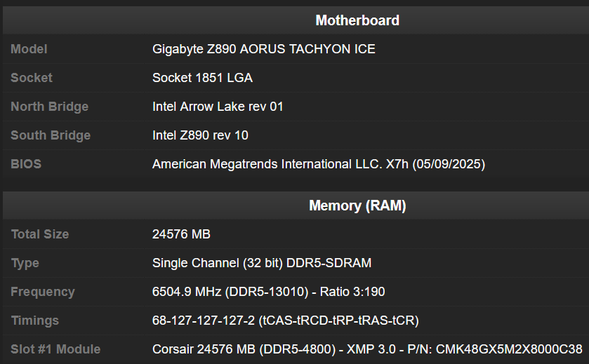The image size is (589, 364).
Task: Click the Memory (RAM) section header
Action: pyautogui.click(x=357, y=205)
